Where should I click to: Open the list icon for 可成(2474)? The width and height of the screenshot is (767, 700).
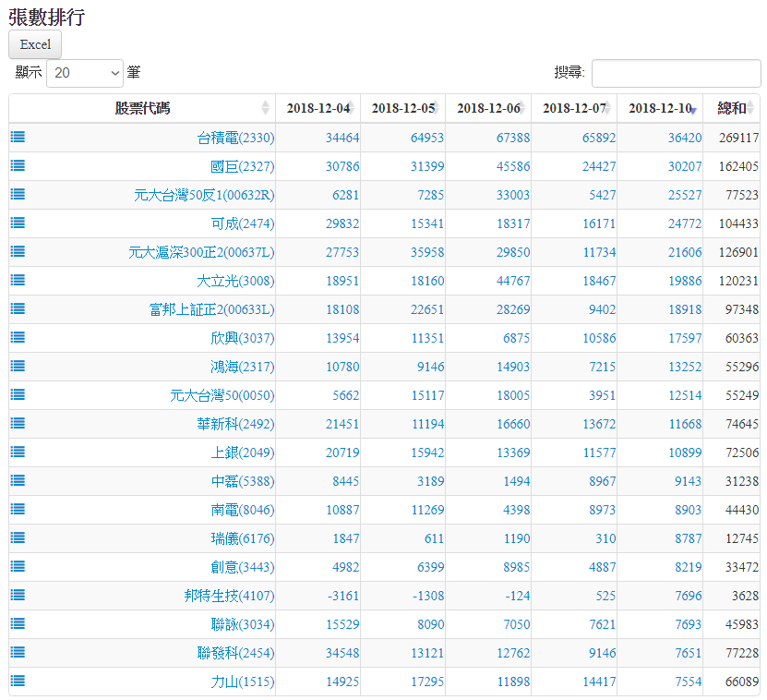pyautogui.click(x=18, y=223)
